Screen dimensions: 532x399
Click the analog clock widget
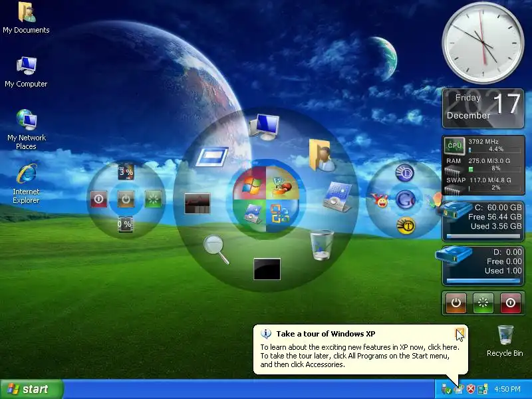click(x=483, y=43)
